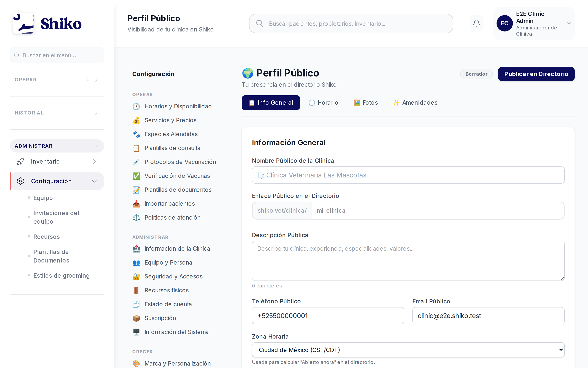588x368 pixels.
Task: Switch to the Info General tab
Action: pyautogui.click(x=271, y=102)
